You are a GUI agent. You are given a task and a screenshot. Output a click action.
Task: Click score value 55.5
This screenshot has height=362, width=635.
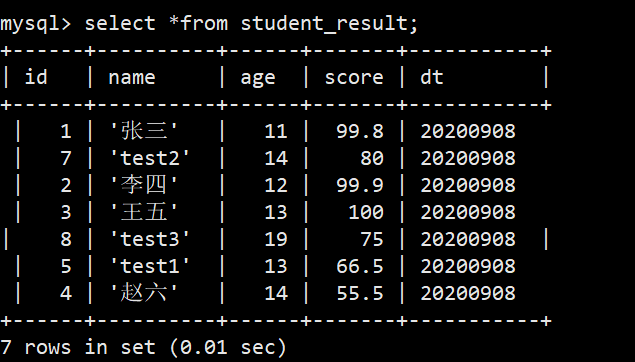(x=360, y=293)
